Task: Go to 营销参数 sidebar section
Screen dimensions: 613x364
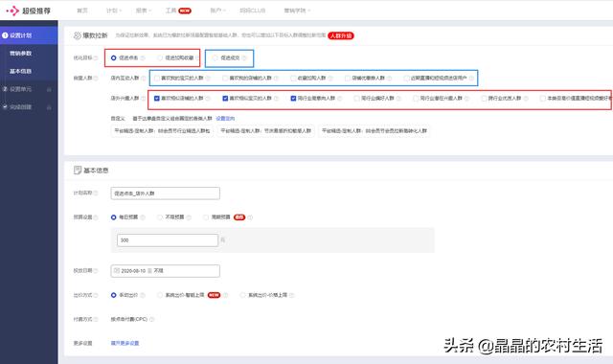Action: point(21,54)
